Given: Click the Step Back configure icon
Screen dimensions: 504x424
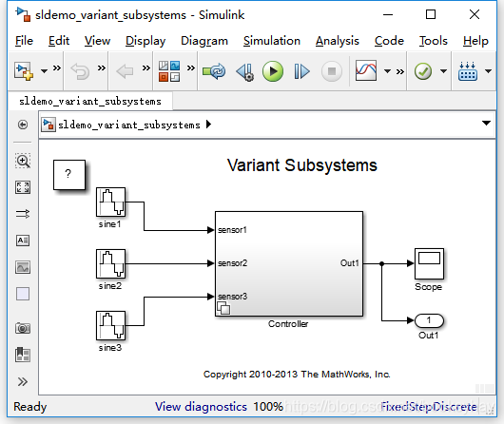Looking at the screenshot, I should click(x=245, y=71).
